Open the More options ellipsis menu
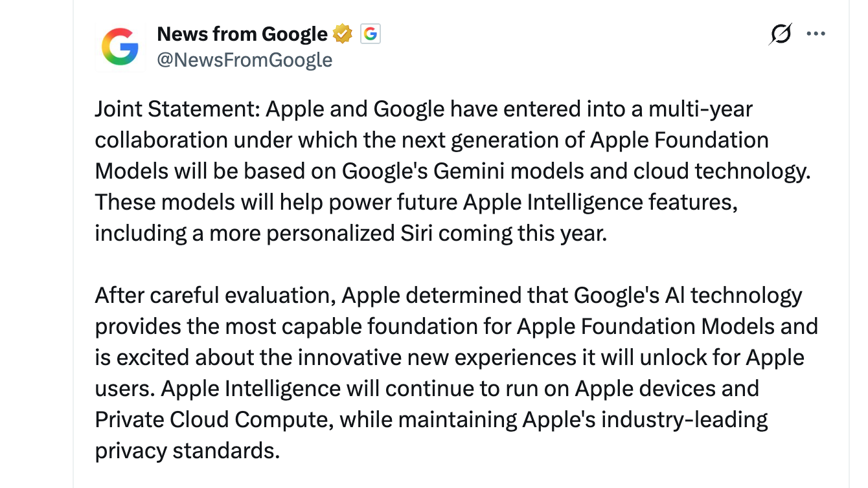Viewport: 868px width, 488px height. point(816,34)
